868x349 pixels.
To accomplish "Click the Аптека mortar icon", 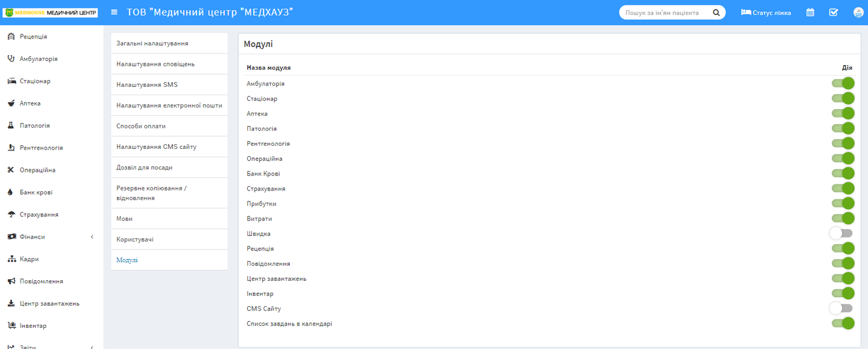I will 11,104.
